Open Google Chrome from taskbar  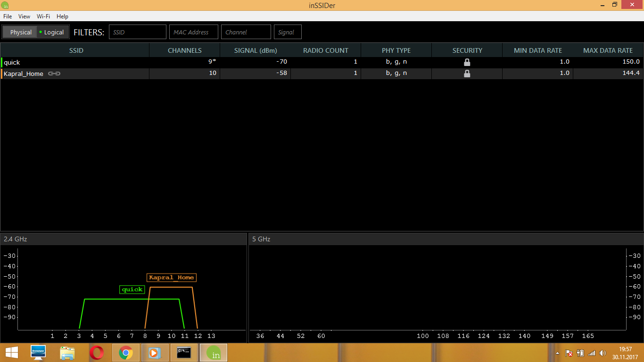[125, 353]
